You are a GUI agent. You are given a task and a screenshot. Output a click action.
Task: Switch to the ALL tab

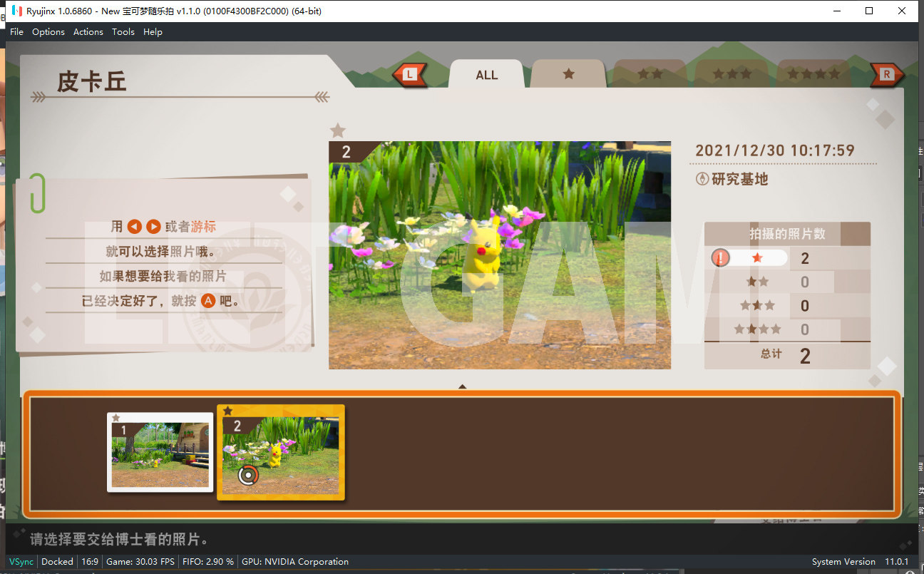click(487, 75)
